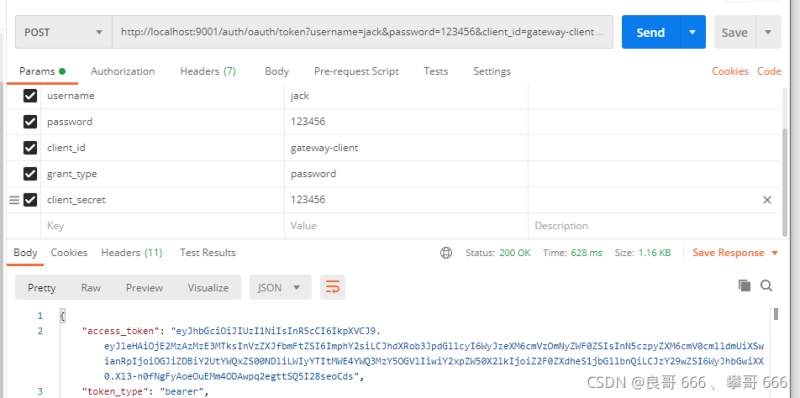Click the globe network information icon
Viewport: 800px width, 398px height.
[x=446, y=253]
